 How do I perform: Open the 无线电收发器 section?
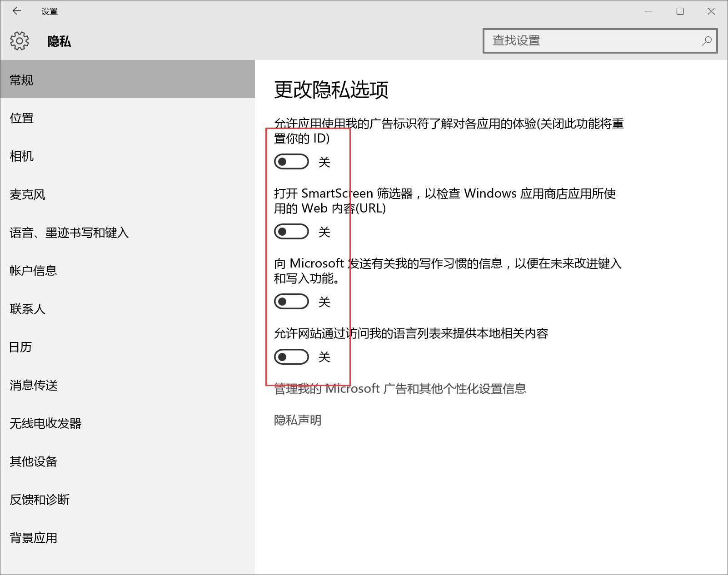128,423
